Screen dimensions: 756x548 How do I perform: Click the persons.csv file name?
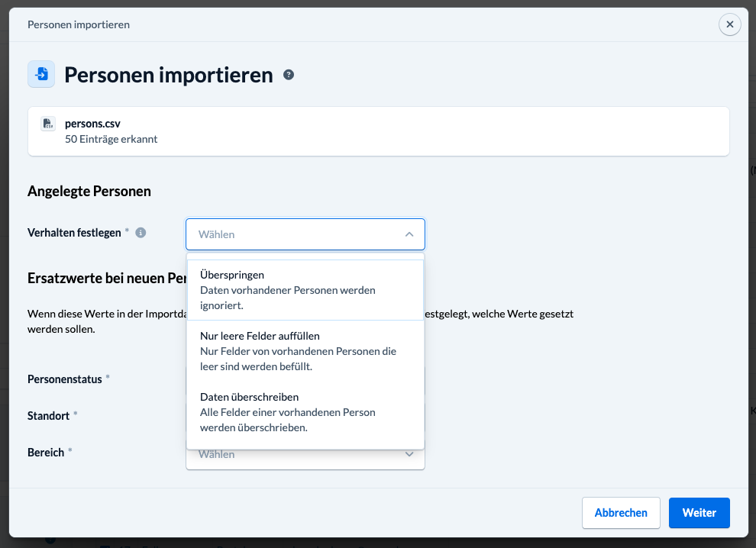point(92,124)
